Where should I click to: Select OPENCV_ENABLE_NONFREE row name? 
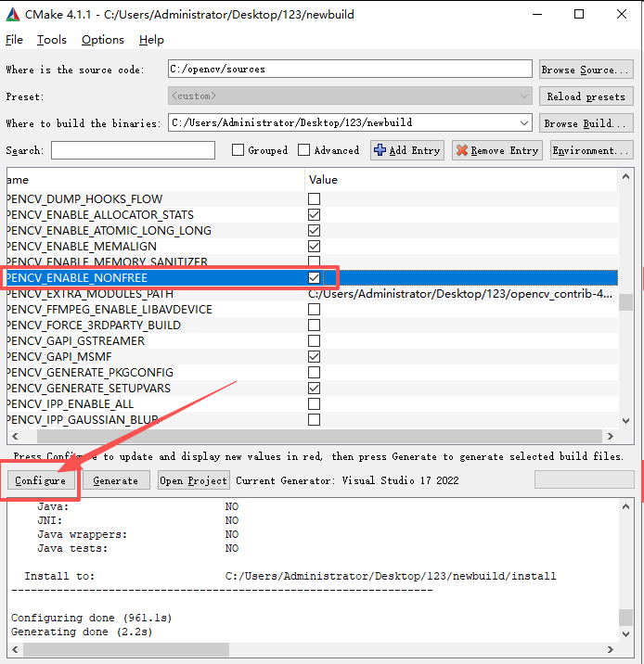click(x=77, y=278)
